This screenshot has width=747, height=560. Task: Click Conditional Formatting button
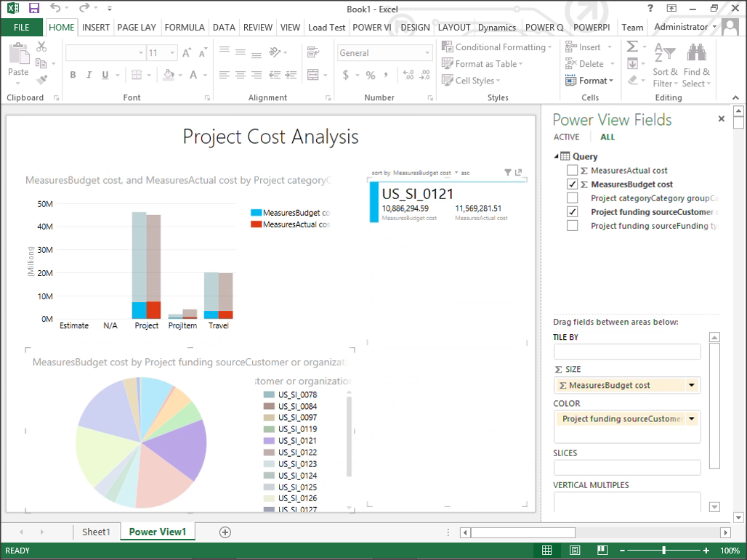494,47
